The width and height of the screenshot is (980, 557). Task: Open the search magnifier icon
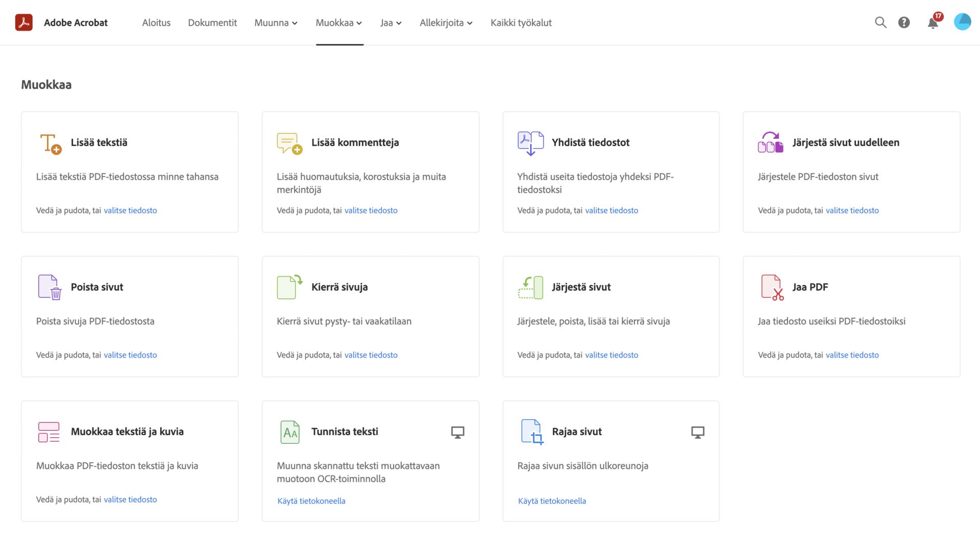coord(880,22)
